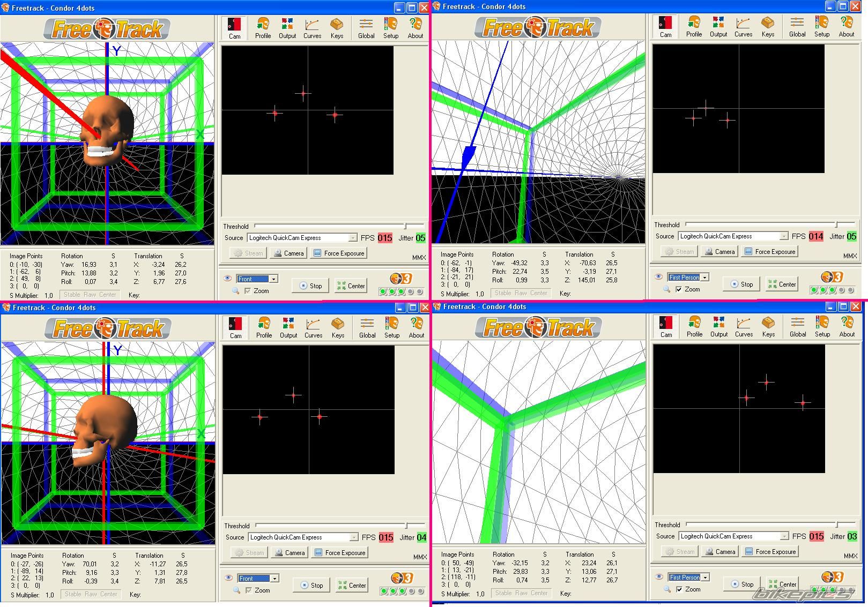
Task: Click the Output icon in the top-left window
Action: point(287,28)
